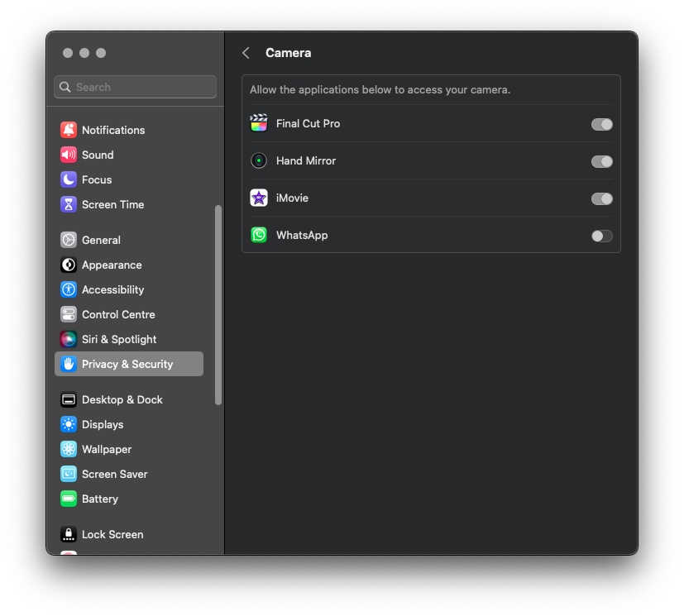The width and height of the screenshot is (684, 616).
Task: Click the Wallpaper flower icon
Action: [69, 449]
